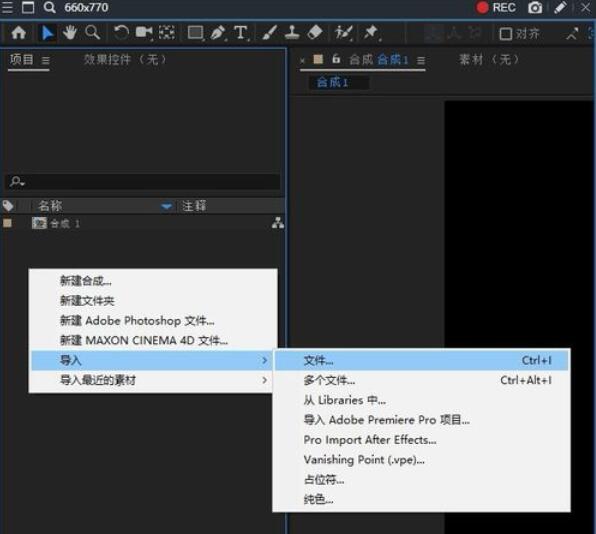Click the sort arrow beside 名称
Viewport: 596px width, 534px height.
tap(166, 206)
